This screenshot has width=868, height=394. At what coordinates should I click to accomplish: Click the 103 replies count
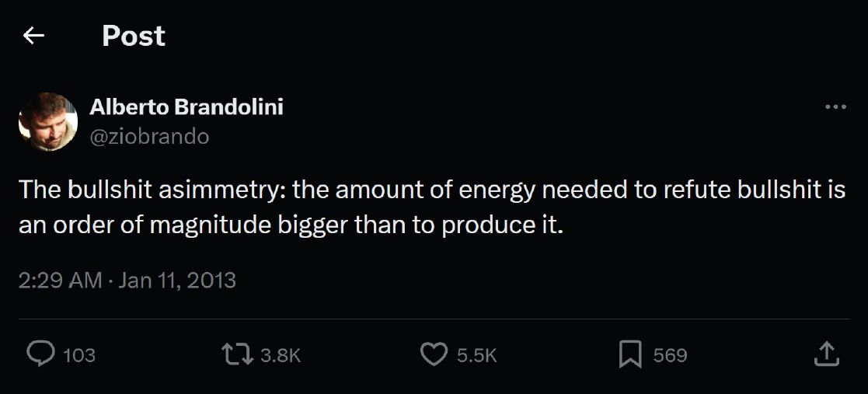point(78,356)
